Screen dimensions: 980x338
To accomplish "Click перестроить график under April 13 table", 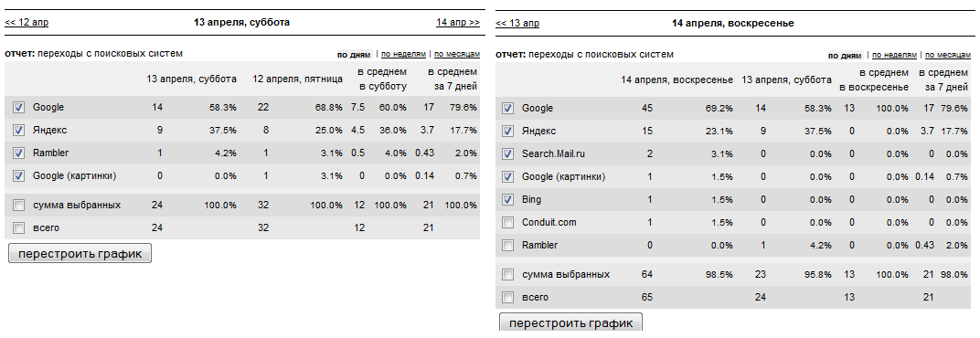I will click(80, 254).
